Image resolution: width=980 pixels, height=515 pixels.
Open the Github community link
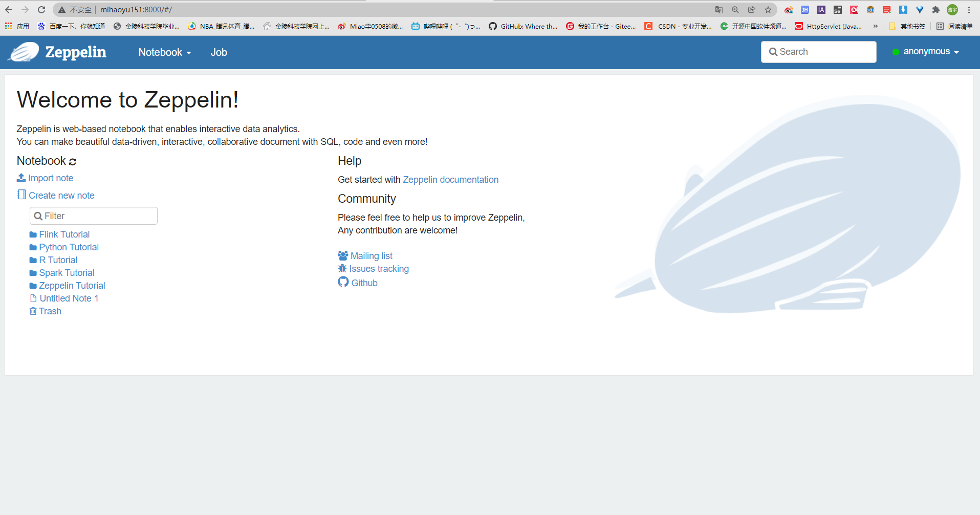364,283
